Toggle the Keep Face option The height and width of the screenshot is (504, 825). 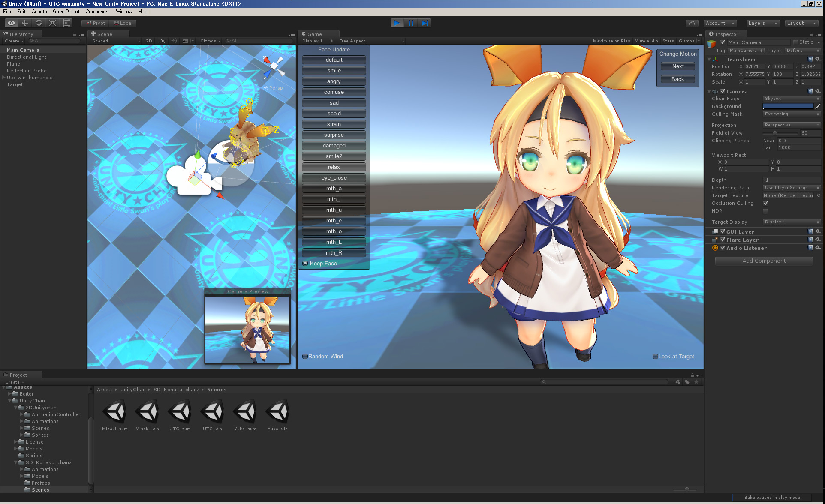[319, 263]
